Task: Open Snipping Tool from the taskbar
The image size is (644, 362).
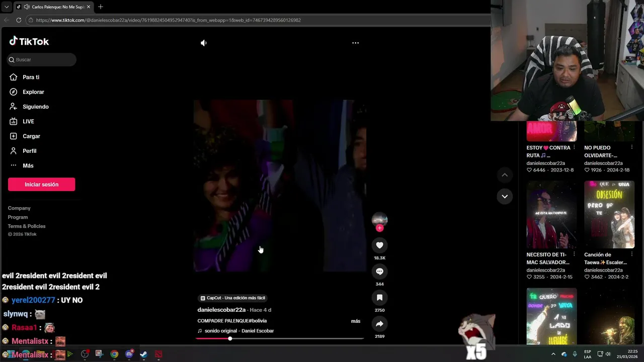Action: pyautogui.click(x=99, y=354)
